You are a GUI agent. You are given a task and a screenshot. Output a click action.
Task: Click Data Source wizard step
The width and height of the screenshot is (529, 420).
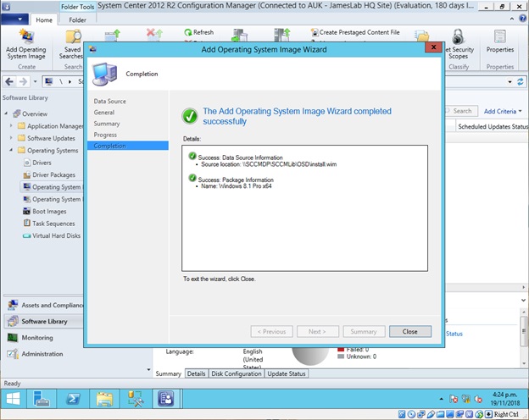pos(110,101)
